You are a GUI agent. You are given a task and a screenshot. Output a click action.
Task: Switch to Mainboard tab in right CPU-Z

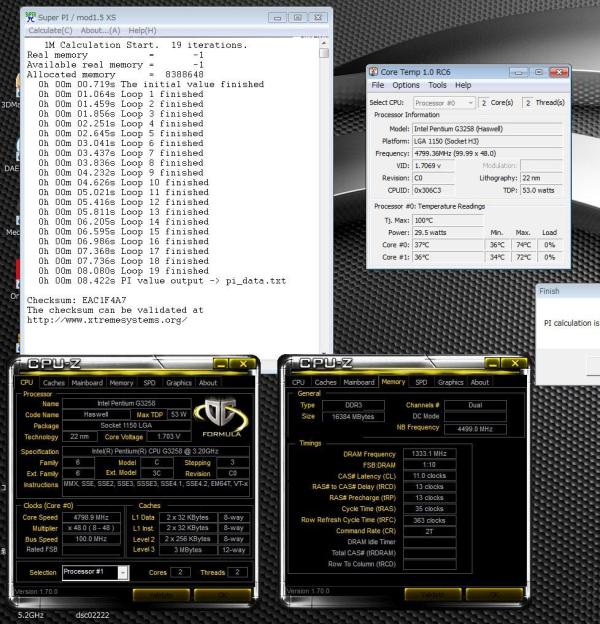pos(358,382)
